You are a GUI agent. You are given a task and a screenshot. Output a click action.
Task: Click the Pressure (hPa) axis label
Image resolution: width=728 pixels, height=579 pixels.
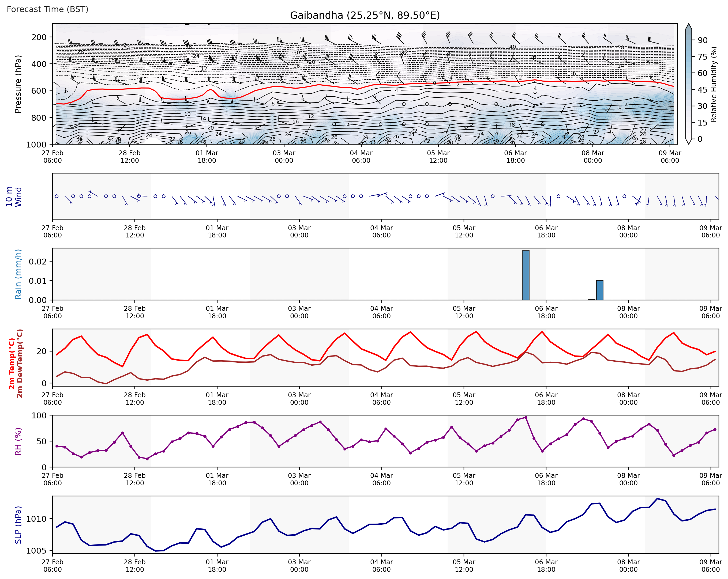point(18,84)
